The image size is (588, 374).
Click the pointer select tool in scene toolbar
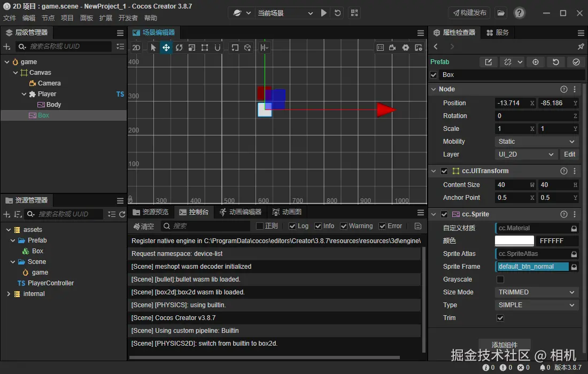coord(153,48)
